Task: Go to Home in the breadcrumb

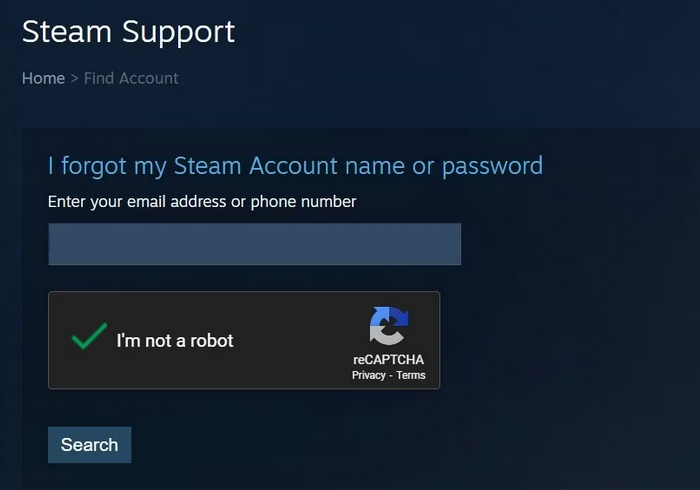Action: pyautogui.click(x=43, y=79)
